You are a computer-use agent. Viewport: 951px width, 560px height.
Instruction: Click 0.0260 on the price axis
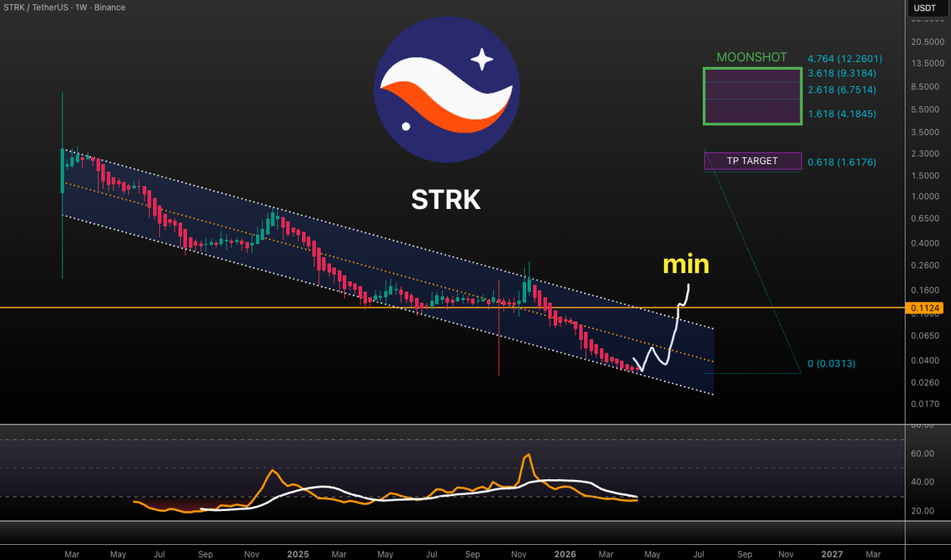(x=925, y=383)
